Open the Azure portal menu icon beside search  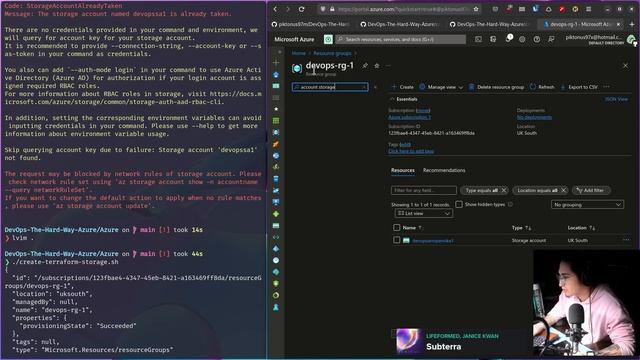click(x=328, y=39)
